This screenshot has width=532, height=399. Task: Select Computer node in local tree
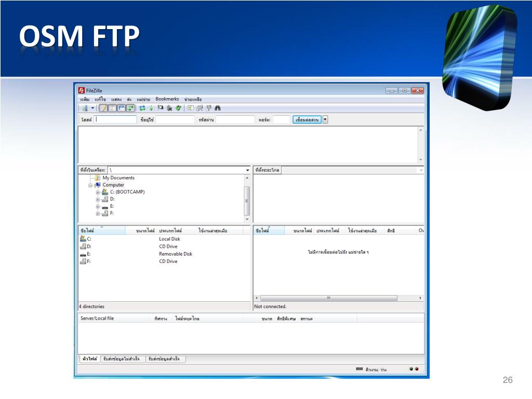click(x=113, y=185)
